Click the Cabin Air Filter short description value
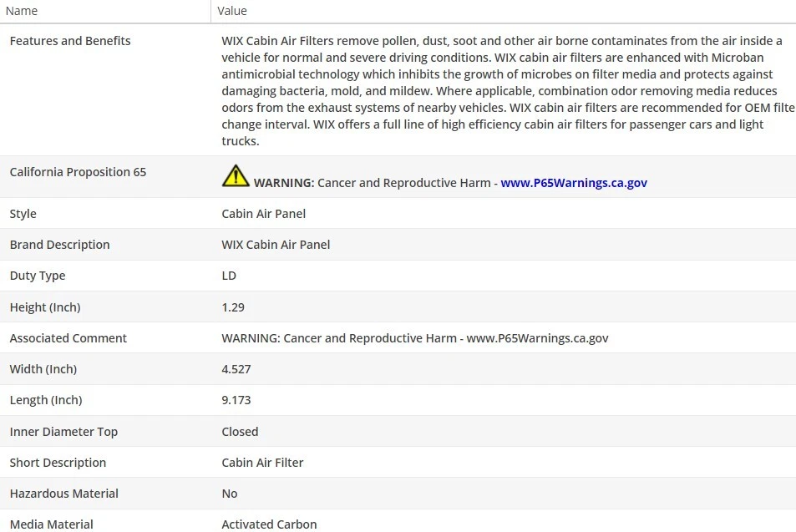The height and width of the screenshot is (532, 796). click(x=262, y=463)
